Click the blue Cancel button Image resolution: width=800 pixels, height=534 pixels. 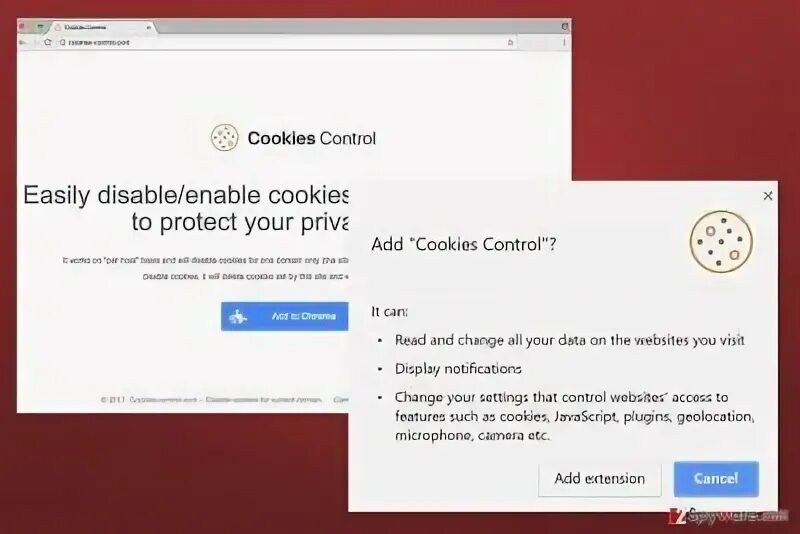point(716,478)
